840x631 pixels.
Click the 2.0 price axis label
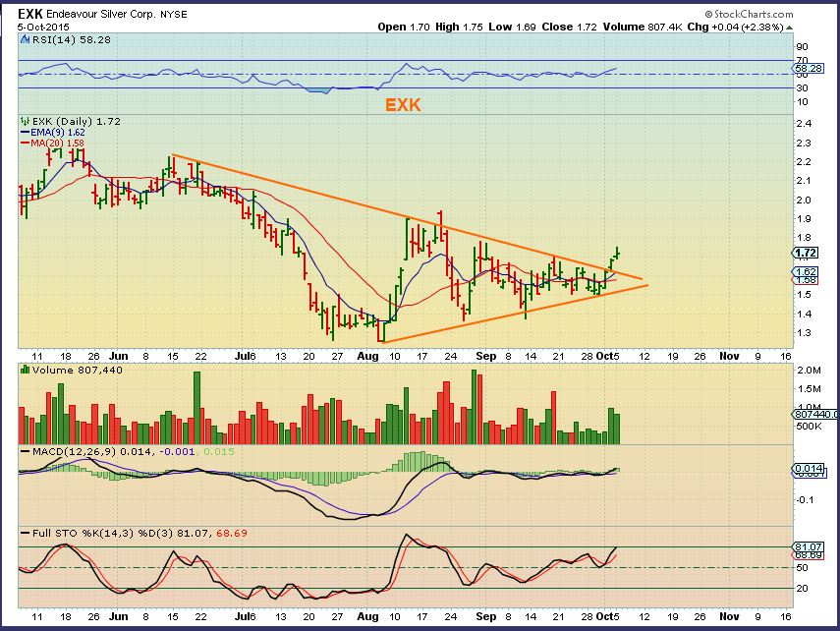coord(804,200)
